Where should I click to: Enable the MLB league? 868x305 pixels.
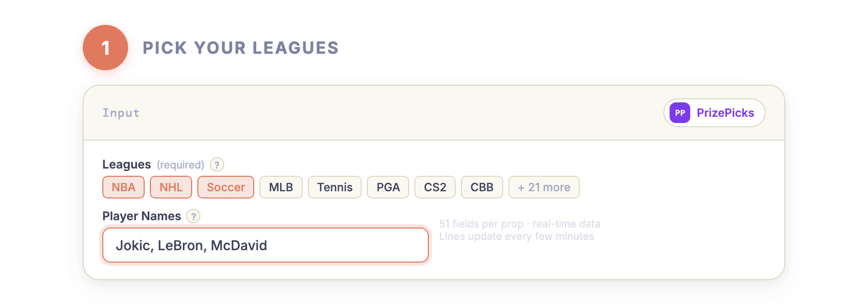pyautogui.click(x=281, y=187)
